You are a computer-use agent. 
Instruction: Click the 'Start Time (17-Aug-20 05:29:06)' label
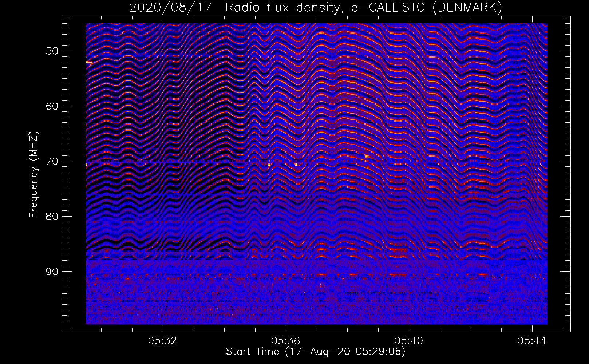pyautogui.click(x=316, y=352)
